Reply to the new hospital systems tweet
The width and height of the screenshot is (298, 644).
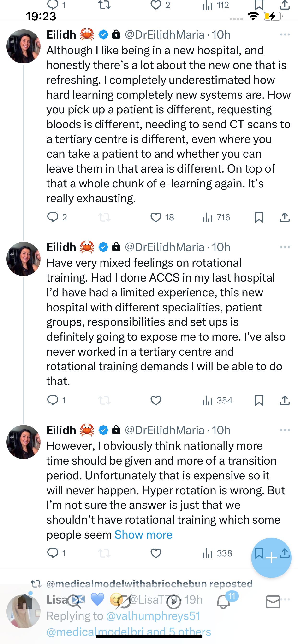click(x=53, y=217)
